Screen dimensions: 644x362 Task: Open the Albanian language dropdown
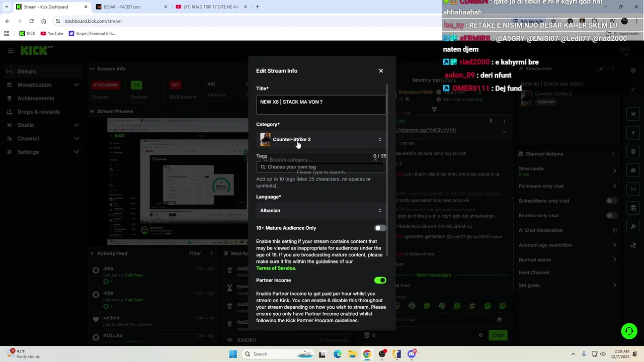tap(321, 211)
